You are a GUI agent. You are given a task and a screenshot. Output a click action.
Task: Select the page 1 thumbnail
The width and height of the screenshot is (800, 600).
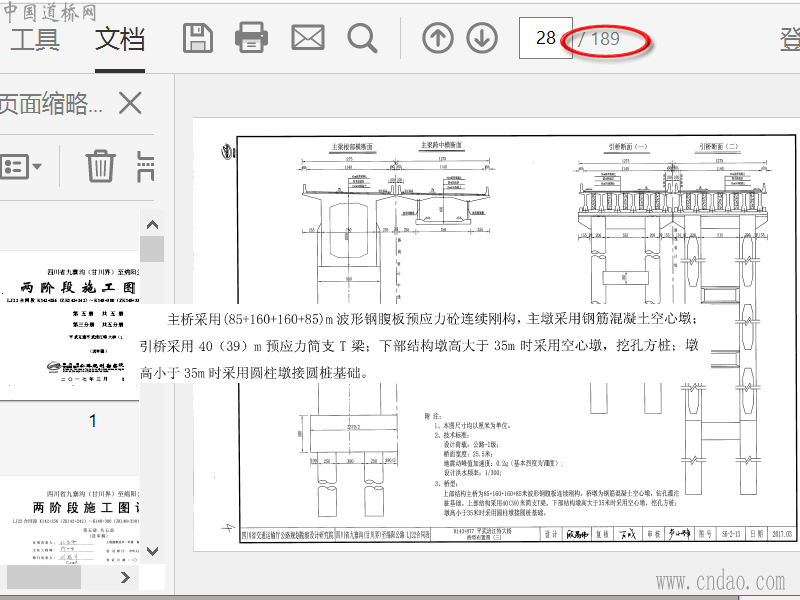click(x=70, y=326)
